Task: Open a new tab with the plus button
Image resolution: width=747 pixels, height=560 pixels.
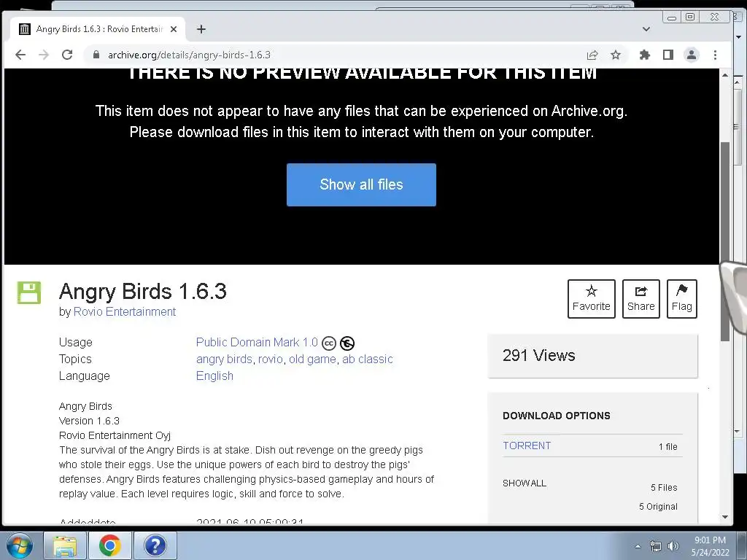Action: [x=201, y=29]
